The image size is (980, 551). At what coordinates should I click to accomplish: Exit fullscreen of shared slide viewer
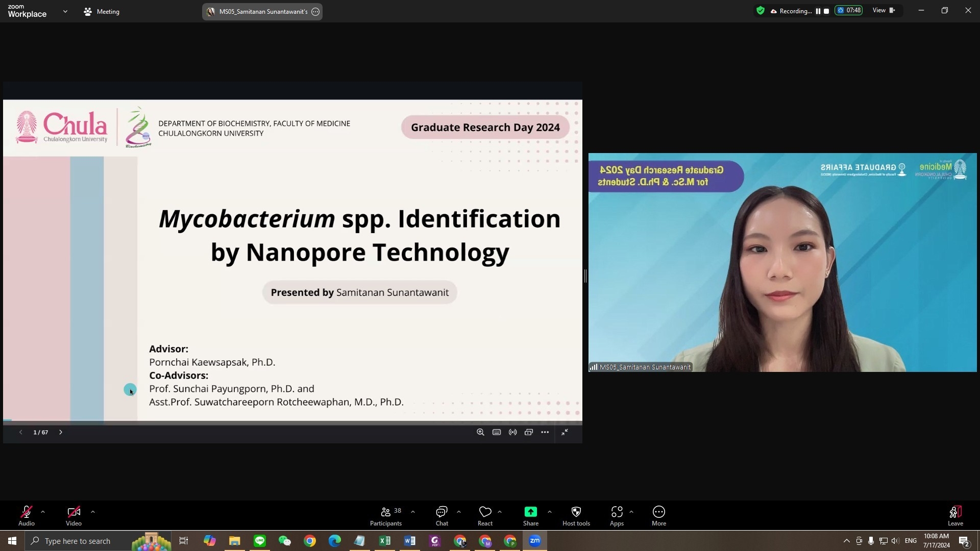click(x=565, y=432)
